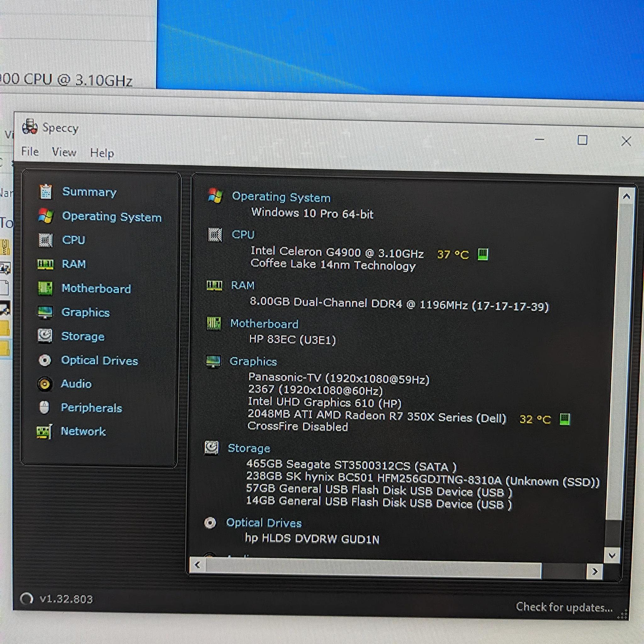The height and width of the screenshot is (644, 644).
Task: Click the Graphics icon in summary pane
Action: coord(213,361)
